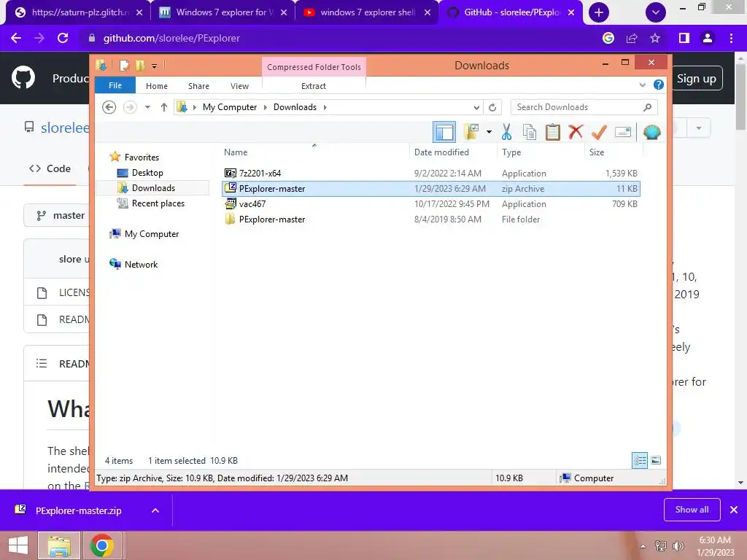Expand the Downloads breadcrumb arrow

click(325, 107)
